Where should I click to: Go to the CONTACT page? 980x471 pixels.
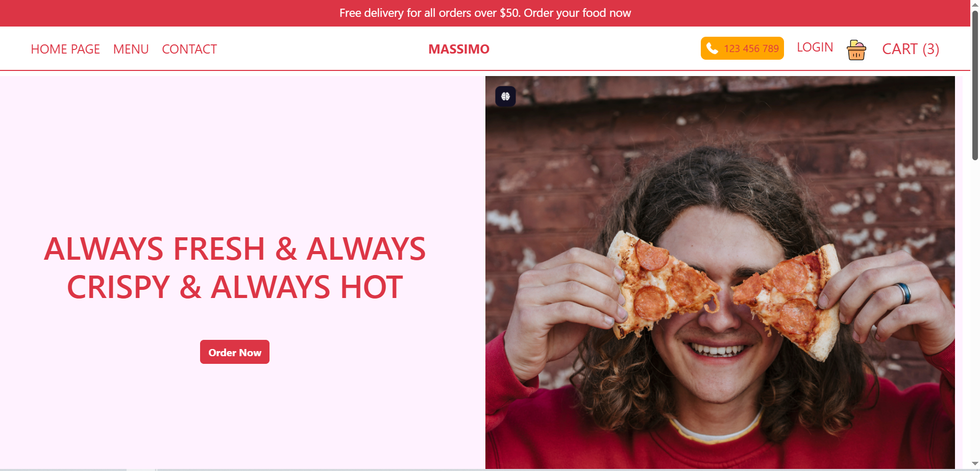pyautogui.click(x=189, y=49)
